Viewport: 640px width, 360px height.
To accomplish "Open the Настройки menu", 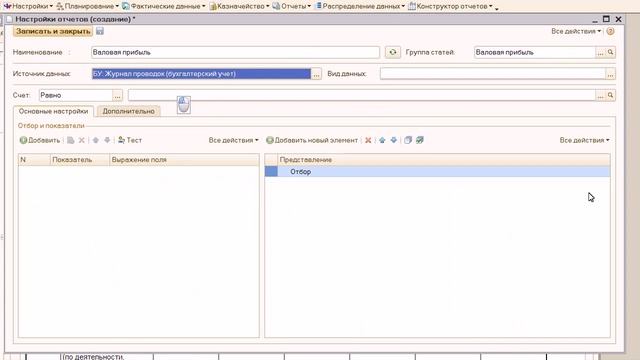I will pyautogui.click(x=28, y=6).
